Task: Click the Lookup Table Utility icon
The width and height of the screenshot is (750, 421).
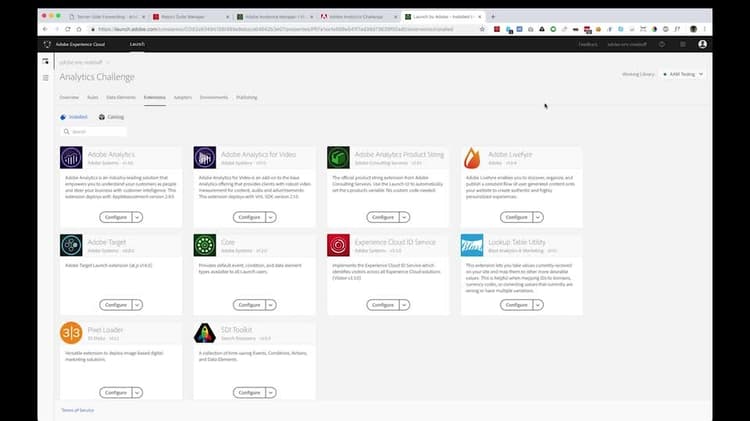Action: [x=472, y=245]
